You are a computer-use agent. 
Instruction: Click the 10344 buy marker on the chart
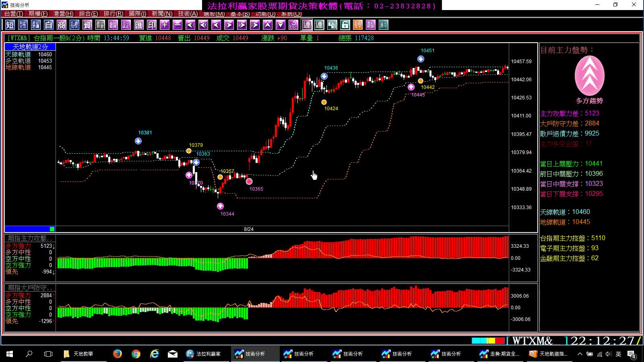pos(220,206)
